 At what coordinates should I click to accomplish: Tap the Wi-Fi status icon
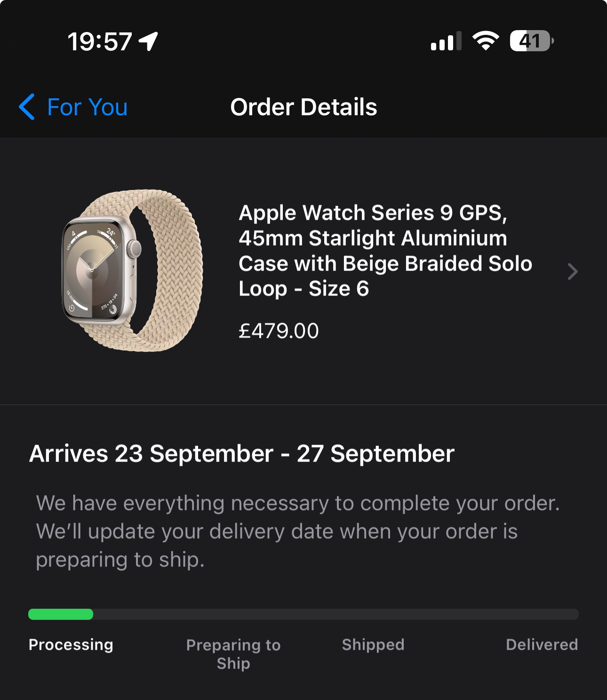pyautogui.click(x=486, y=41)
